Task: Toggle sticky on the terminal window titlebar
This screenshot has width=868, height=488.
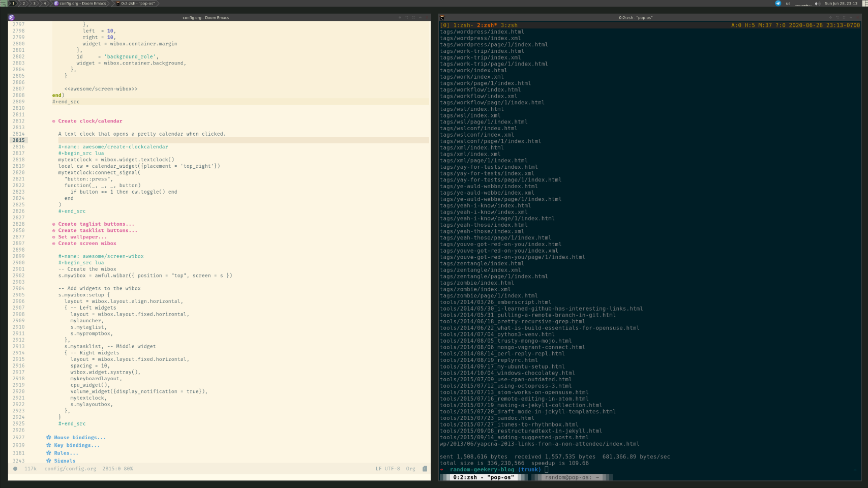Action: pyautogui.click(x=844, y=17)
